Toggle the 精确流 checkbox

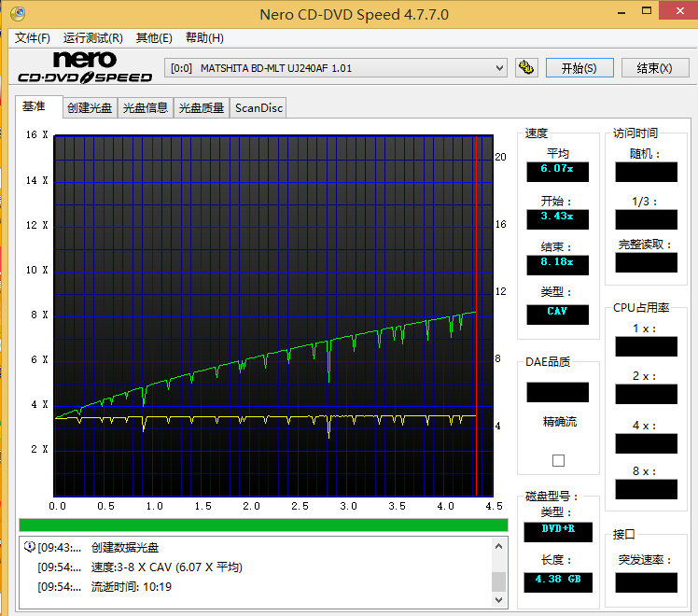click(x=558, y=460)
